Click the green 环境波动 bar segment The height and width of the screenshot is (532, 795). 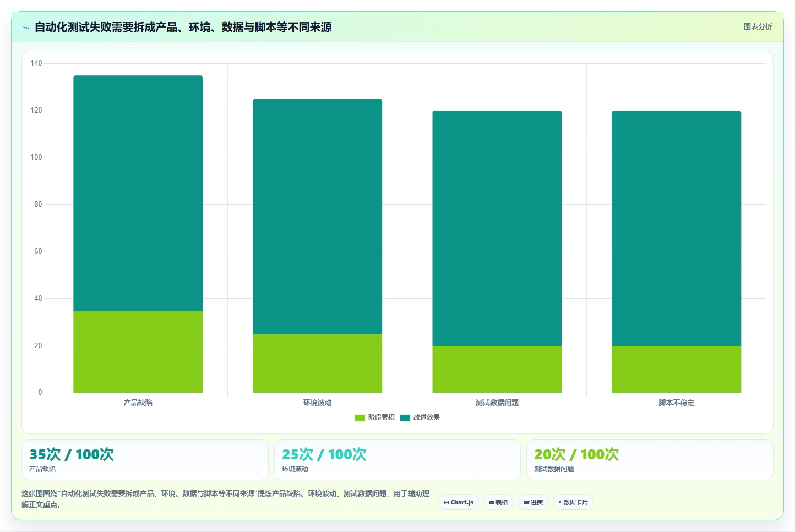pos(318,363)
